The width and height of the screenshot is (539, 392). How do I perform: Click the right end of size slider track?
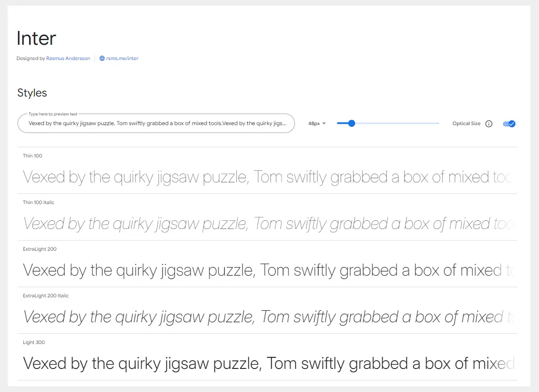(x=437, y=123)
